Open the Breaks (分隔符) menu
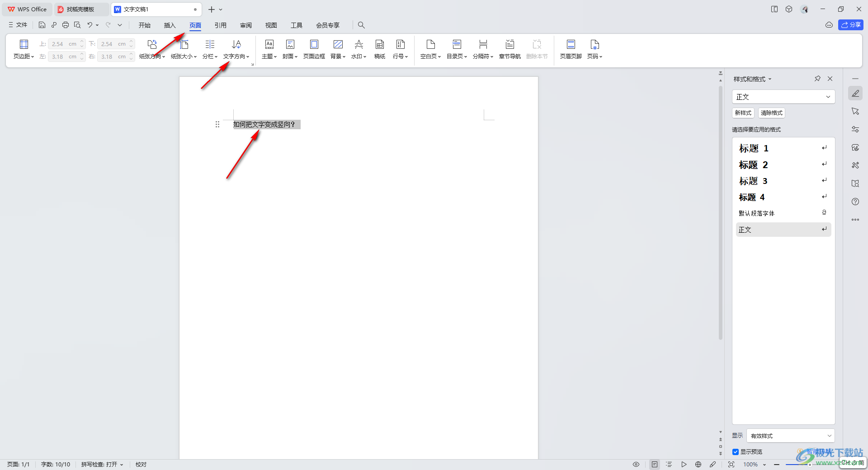 tap(483, 49)
